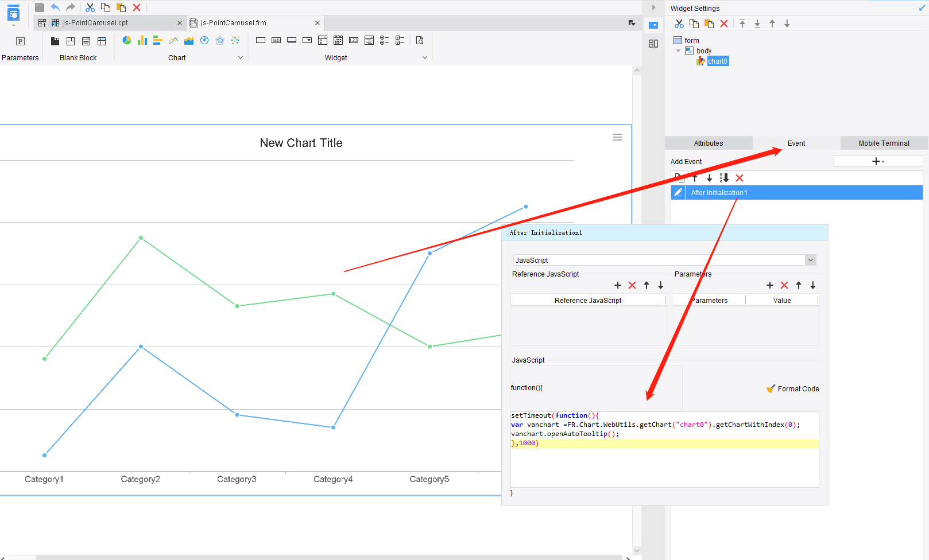
Task: Expand the Chart group chevron
Action: click(241, 57)
